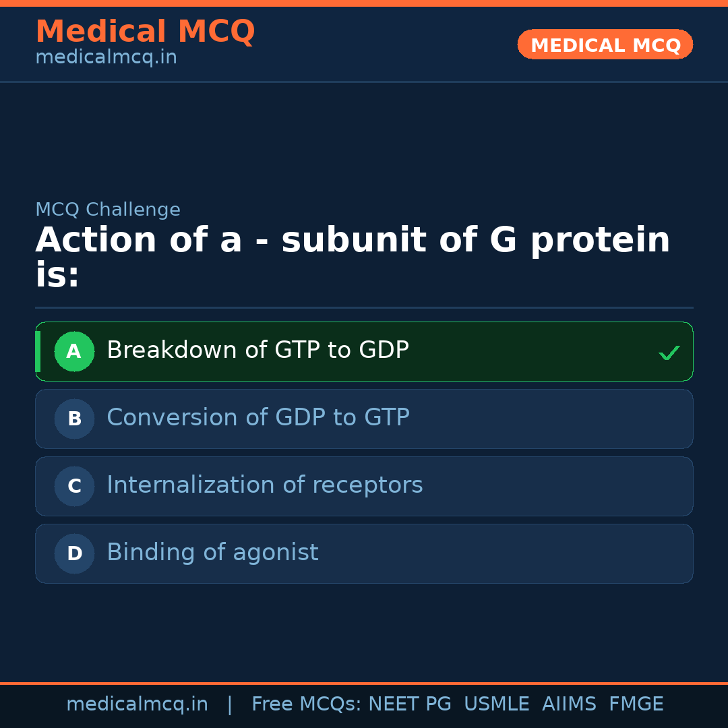
Task: Open the medicalmcq.in link under the header title
Action: point(106,58)
